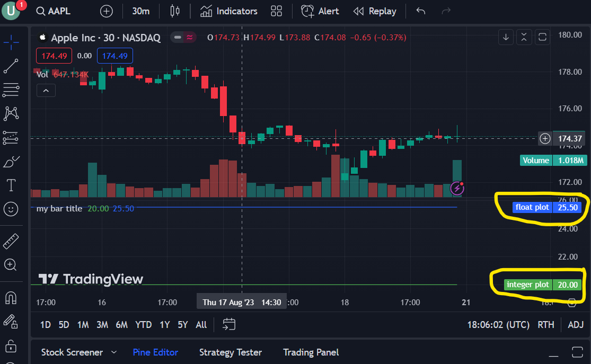Select the forecasting and position tool
The height and width of the screenshot is (364, 591).
pos(11,138)
